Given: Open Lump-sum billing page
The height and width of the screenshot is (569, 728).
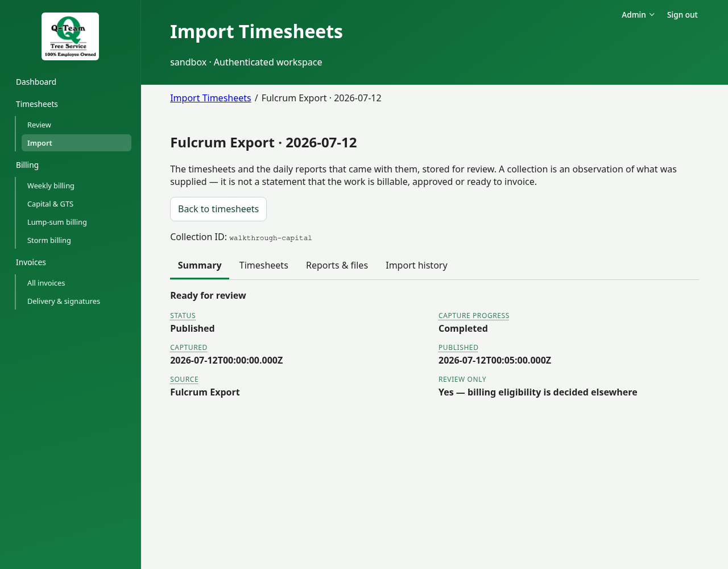Looking at the screenshot, I should (x=57, y=222).
